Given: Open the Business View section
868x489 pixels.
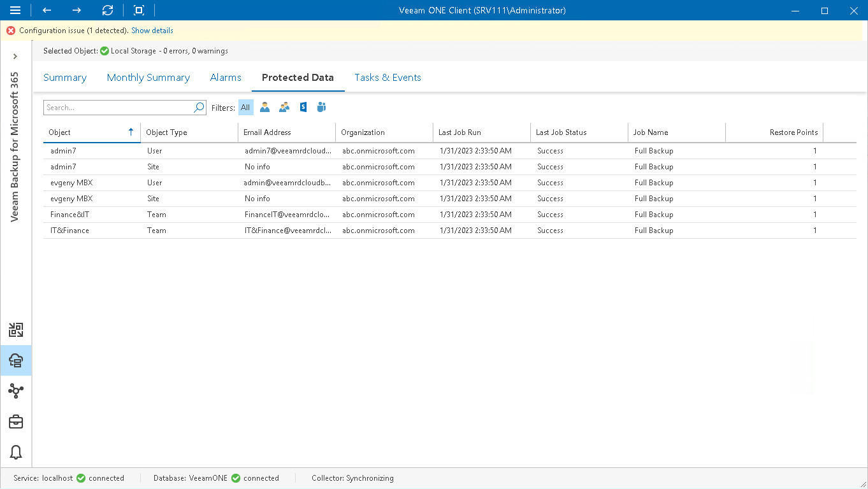Looking at the screenshot, I should [15, 422].
